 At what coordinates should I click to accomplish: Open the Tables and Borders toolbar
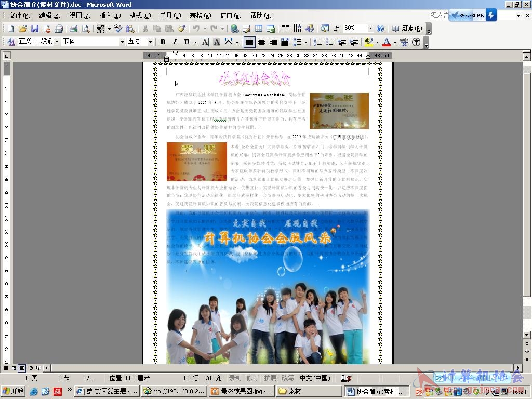246,29
